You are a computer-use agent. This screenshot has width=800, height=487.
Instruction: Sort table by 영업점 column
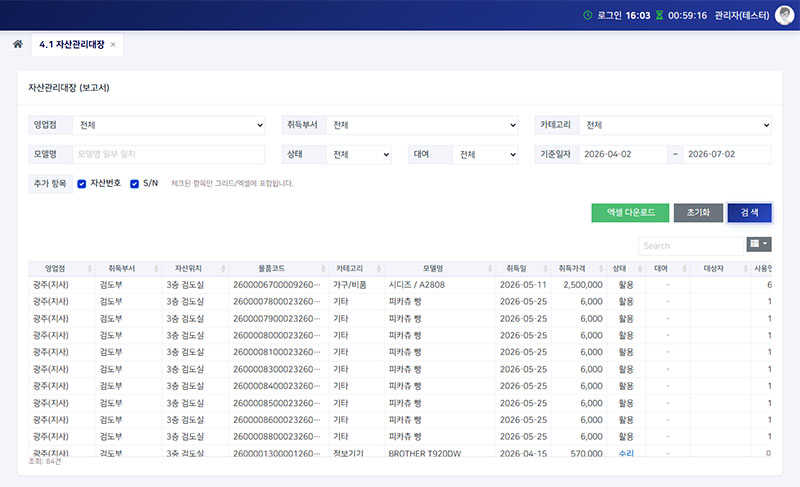(61, 269)
